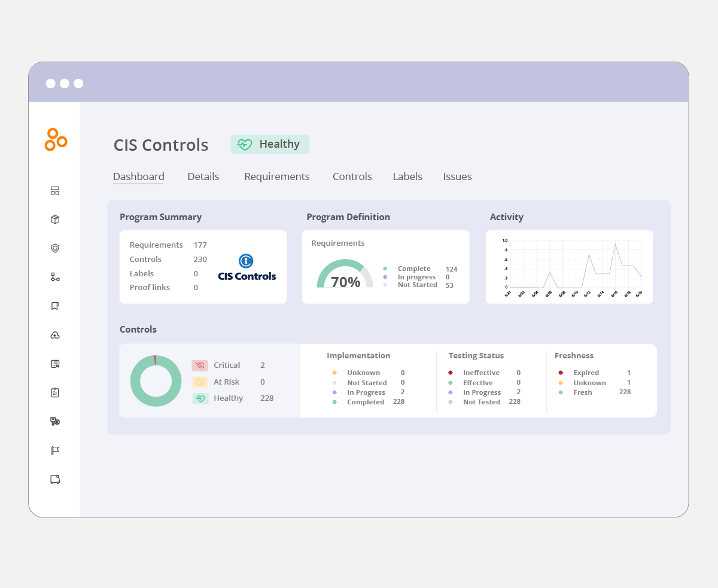Open the dashboard layout icon in sidebar
Image resolution: width=718 pixels, height=588 pixels.
pyautogui.click(x=55, y=191)
